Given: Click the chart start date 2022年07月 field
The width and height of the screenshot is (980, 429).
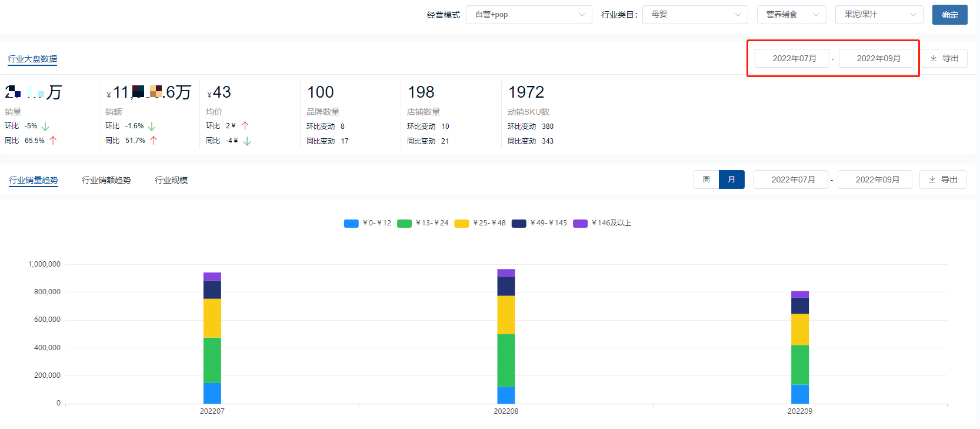Looking at the screenshot, I should tap(791, 179).
